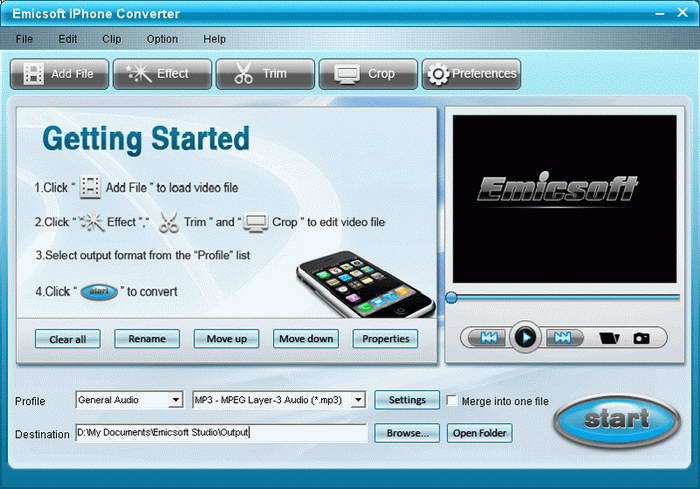Screen dimensions: 700x489
Task: Click small start icon in step 4
Action: point(99,292)
